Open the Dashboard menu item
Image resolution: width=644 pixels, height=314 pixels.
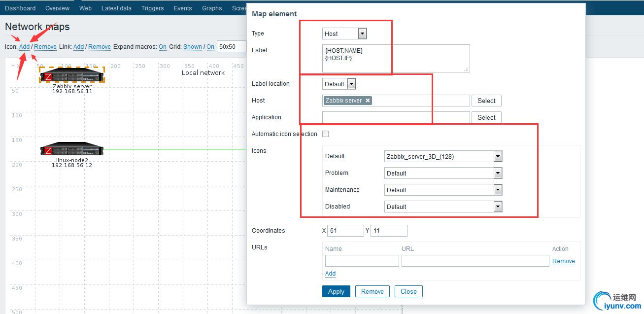[20, 8]
